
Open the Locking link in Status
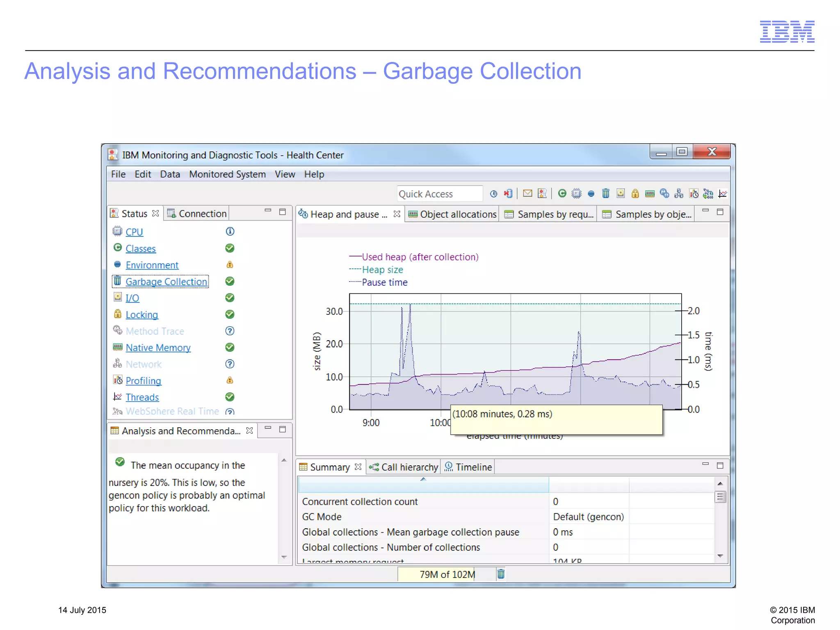tap(142, 315)
